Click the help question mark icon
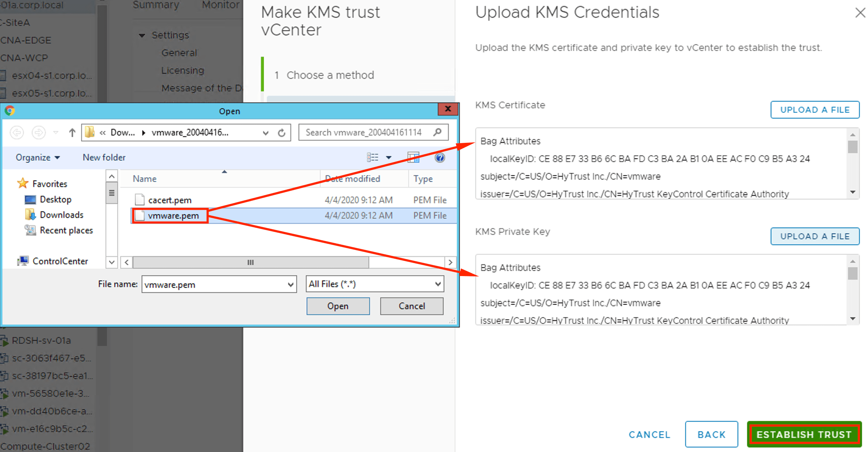This screenshot has height=452, width=868. [x=440, y=158]
